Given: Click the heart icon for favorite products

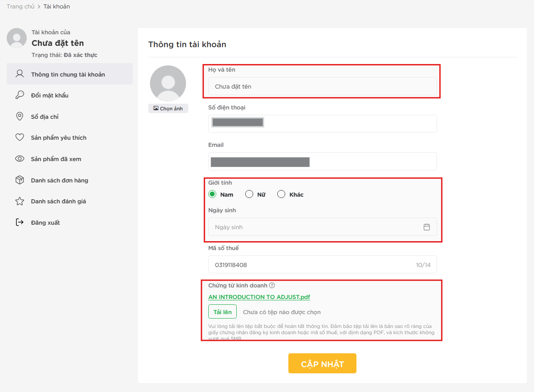Looking at the screenshot, I should (x=20, y=137).
